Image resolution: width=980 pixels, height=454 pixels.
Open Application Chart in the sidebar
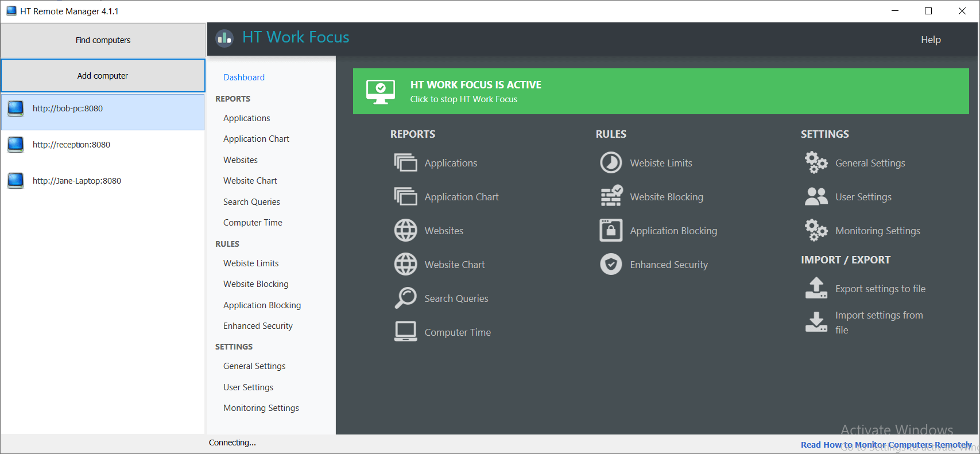click(x=256, y=139)
